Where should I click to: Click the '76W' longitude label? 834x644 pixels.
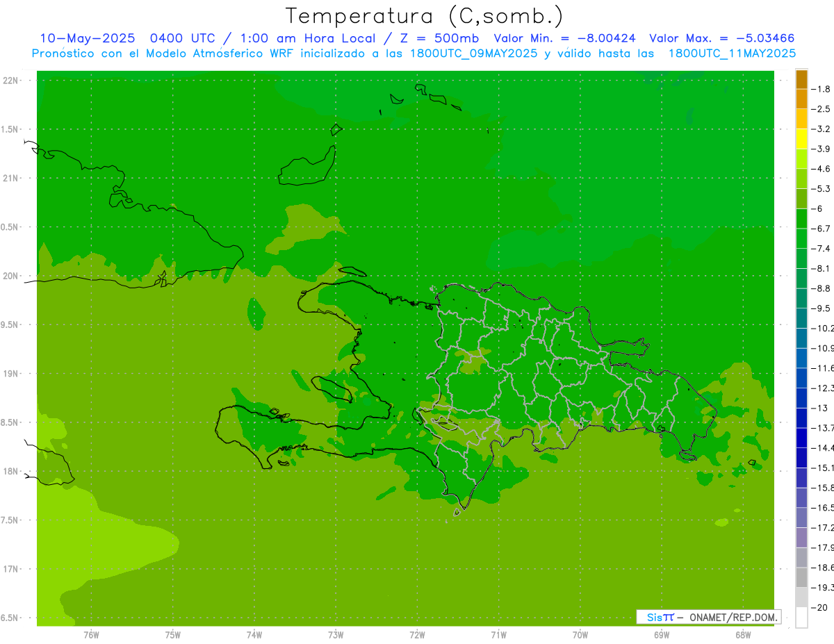click(x=91, y=634)
